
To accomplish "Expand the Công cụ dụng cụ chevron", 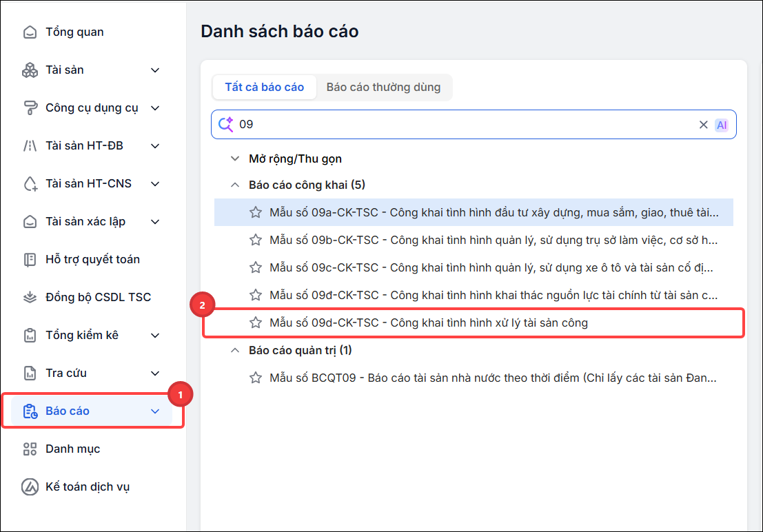I will tap(155, 108).
